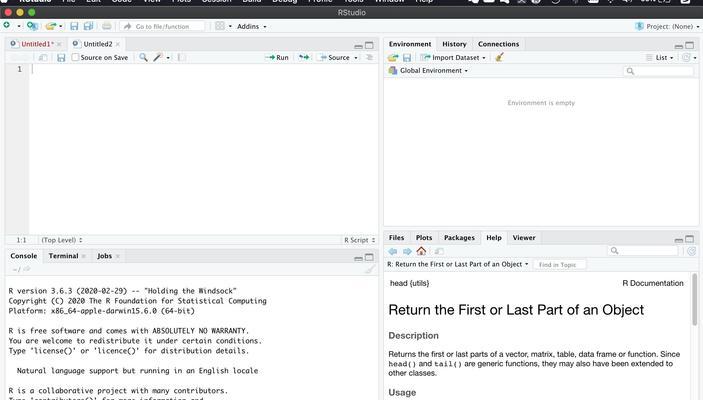
Task: Click the Environment pane search field
Action: point(658,71)
